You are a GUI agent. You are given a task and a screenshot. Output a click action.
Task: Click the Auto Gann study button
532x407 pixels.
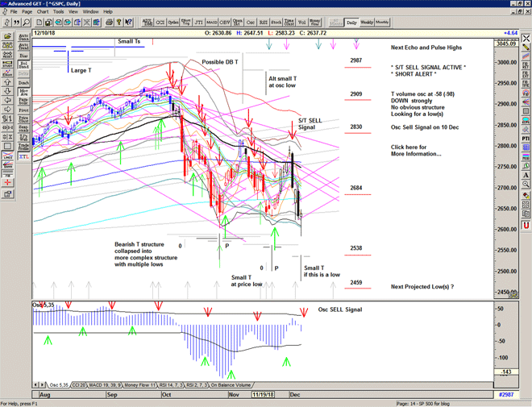click(23, 38)
